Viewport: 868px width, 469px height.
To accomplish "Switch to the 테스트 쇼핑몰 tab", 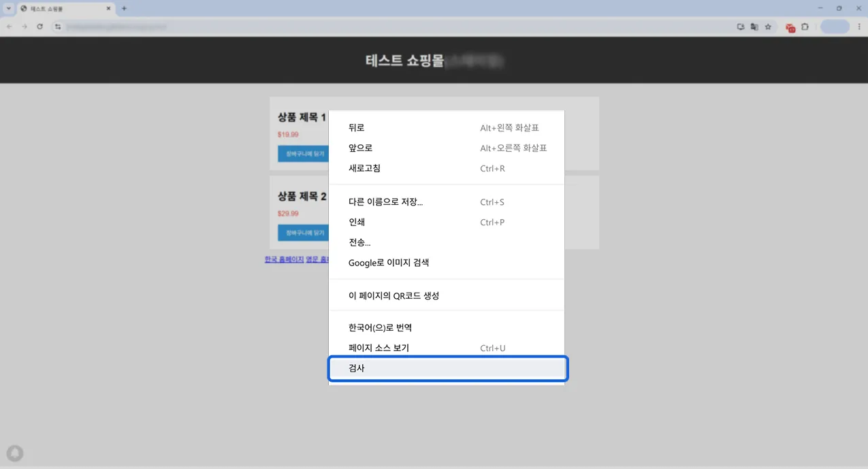I will pos(65,8).
